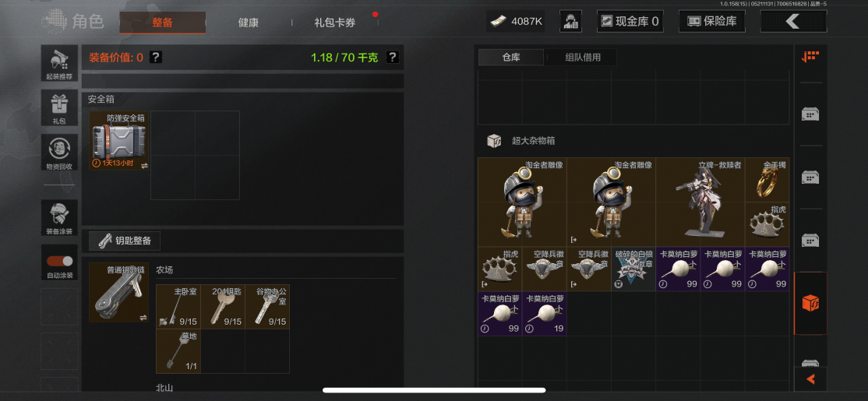
Task: Open the 物资回收 recycling icon
Action: point(59,153)
